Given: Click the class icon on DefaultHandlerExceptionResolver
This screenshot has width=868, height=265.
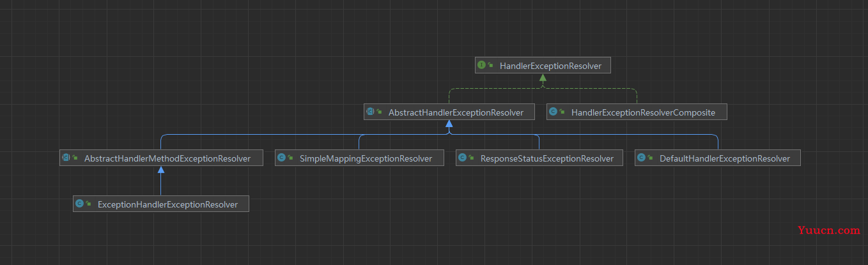Looking at the screenshot, I should pyautogui.click(x=641, y=158).
